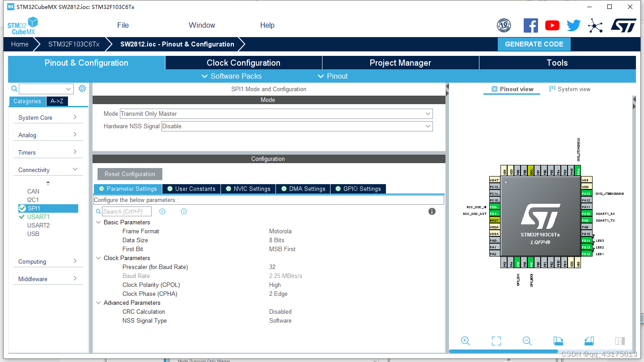Select the PA9 USART1_TX pin
Image resolution: width=644 pixels, height=362 pixels.
coord(587,220)
